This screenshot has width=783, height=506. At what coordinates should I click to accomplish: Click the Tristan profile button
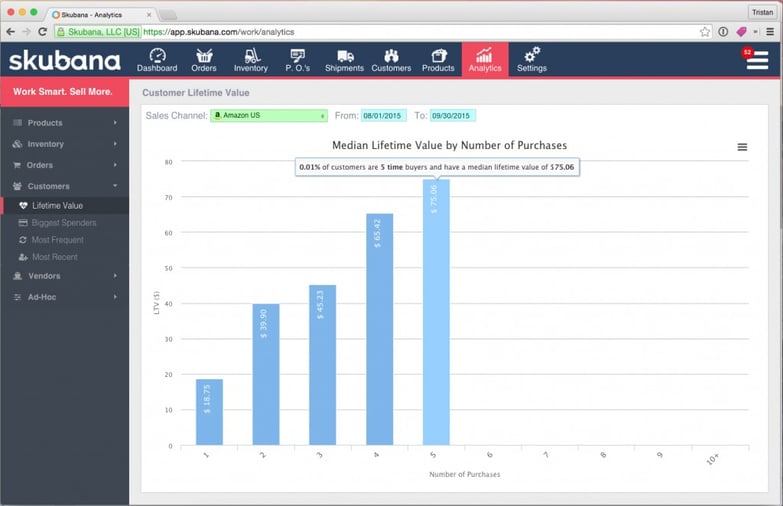point(762,12)
